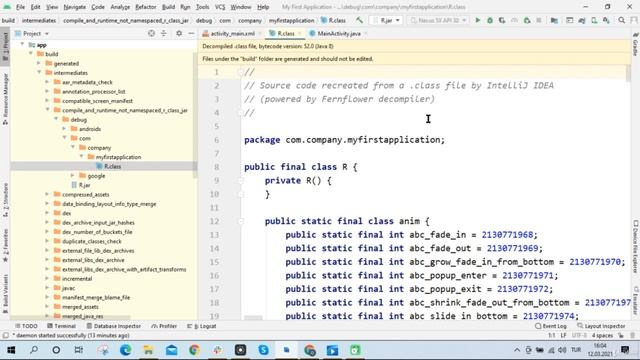The image size is (640, 360).
Task: Click 'myfirstapplication' breadcrumb in navigation bar
Action: coord(291,20)
